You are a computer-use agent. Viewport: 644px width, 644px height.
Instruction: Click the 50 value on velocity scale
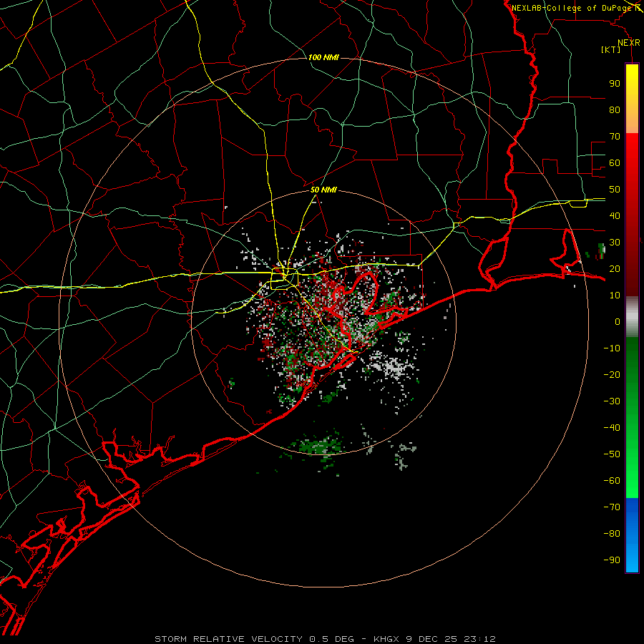(615, 190)
